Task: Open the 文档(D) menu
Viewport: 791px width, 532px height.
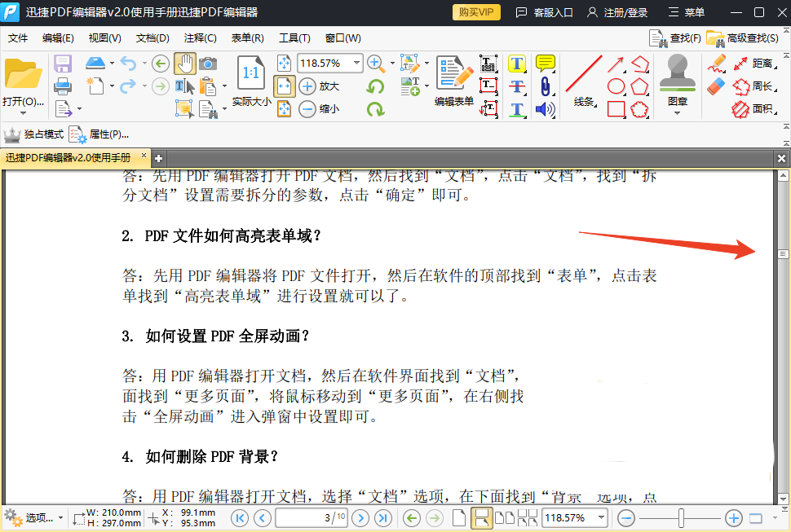Action: coord(152,38)
